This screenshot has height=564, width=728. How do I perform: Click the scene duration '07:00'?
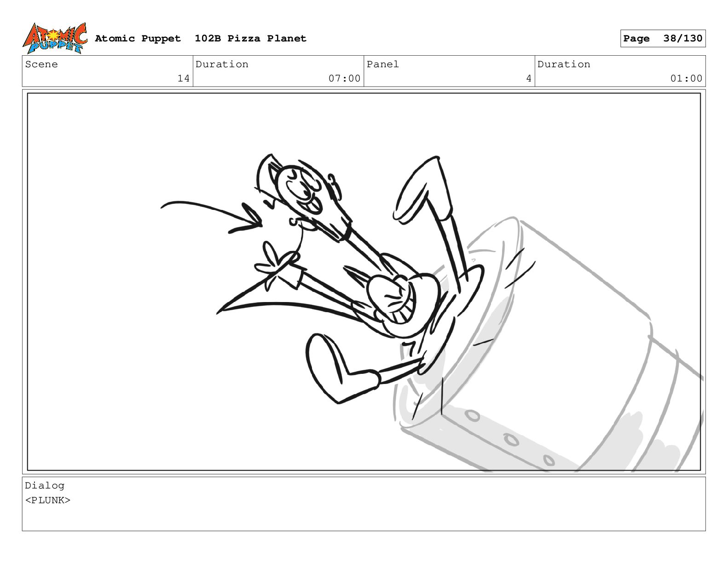point(344,79)
